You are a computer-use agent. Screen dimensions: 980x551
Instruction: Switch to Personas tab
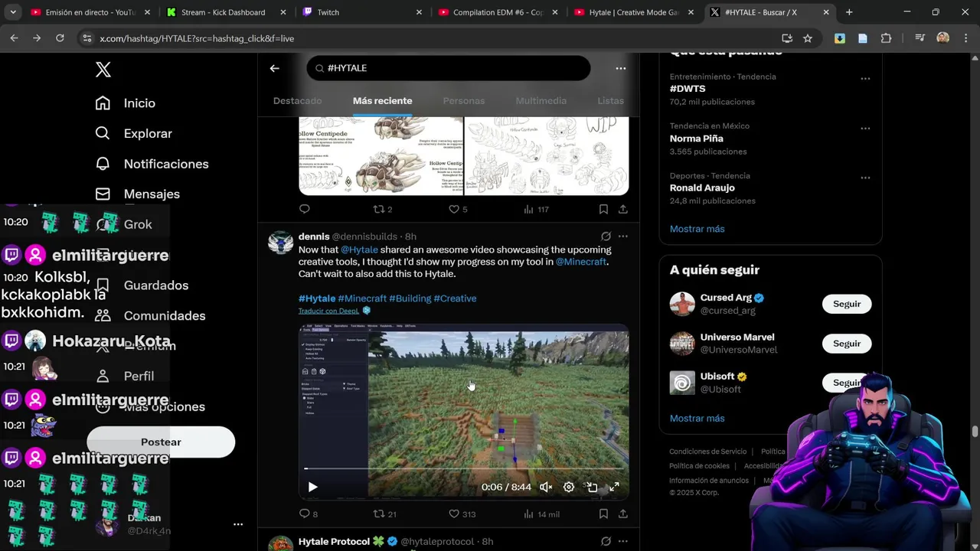tap(464, 101)
